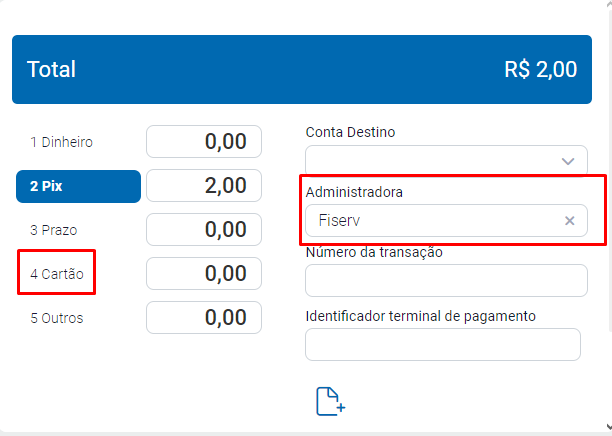Click the Total label in the blue header
This screenshot has width=612, height=436.
coord(52,69)
